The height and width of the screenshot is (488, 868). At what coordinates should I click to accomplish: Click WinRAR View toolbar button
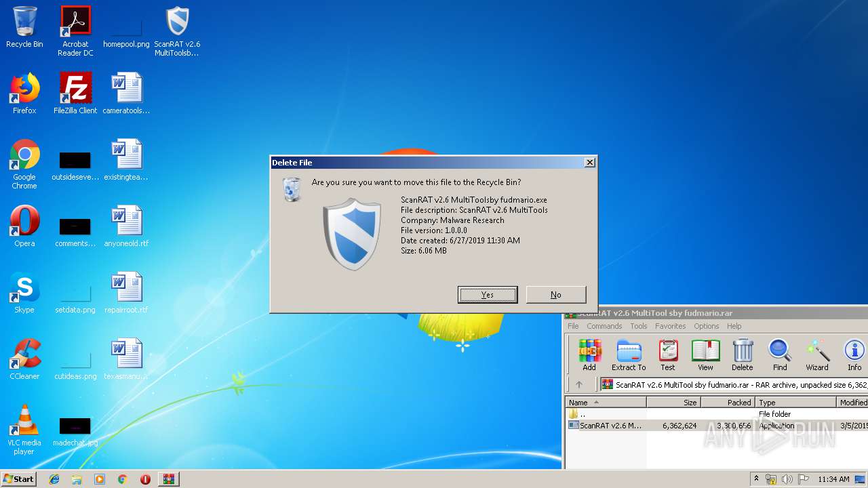click(705, 355)
